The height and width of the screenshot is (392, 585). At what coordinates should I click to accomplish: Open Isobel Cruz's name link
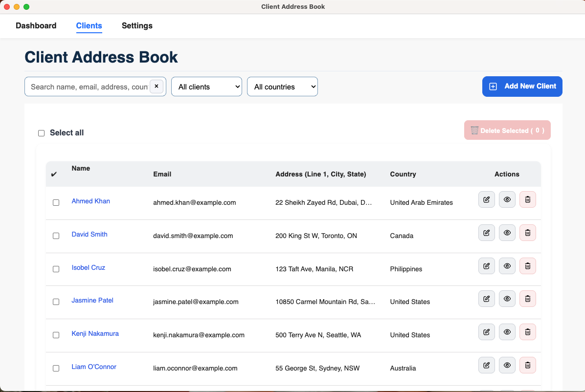coord(89,267)
